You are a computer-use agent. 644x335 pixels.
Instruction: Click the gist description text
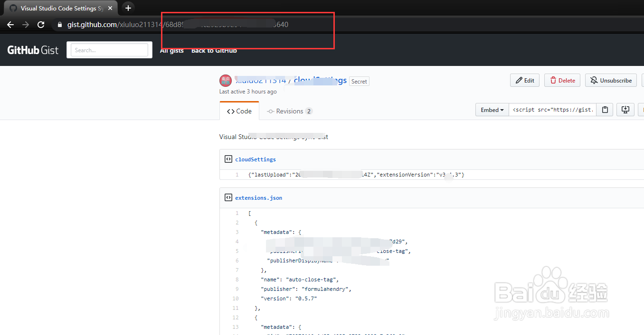(274, 137)
